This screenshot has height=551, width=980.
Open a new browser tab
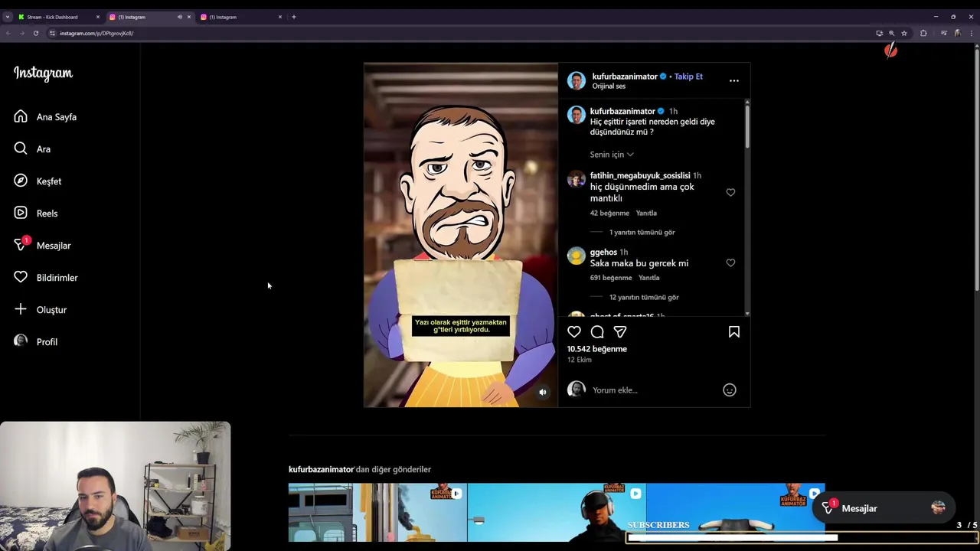(293, 17)
